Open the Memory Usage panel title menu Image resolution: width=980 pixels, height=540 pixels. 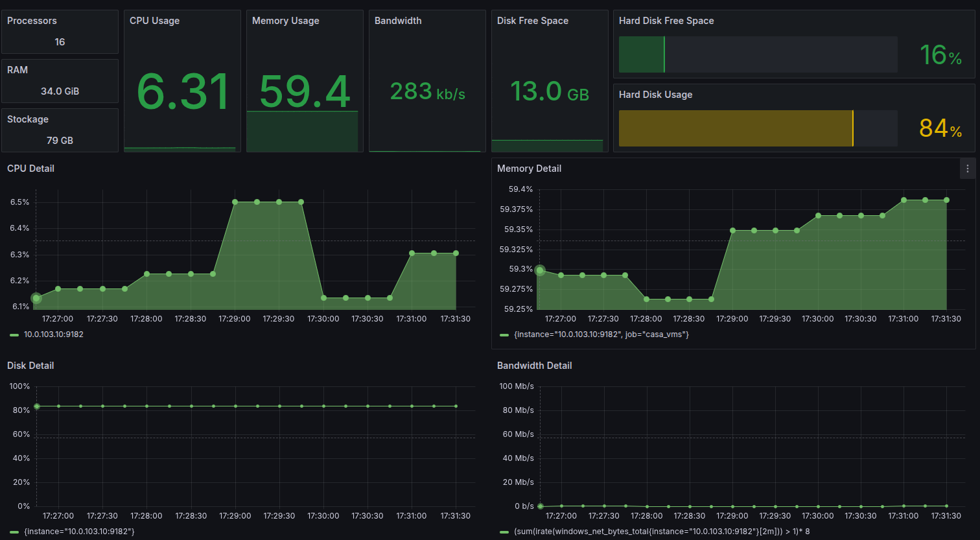coord(285,21)
